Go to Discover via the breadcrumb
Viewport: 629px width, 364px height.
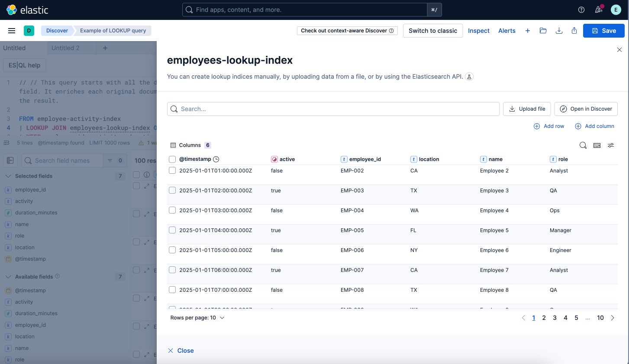pos(57,31)
